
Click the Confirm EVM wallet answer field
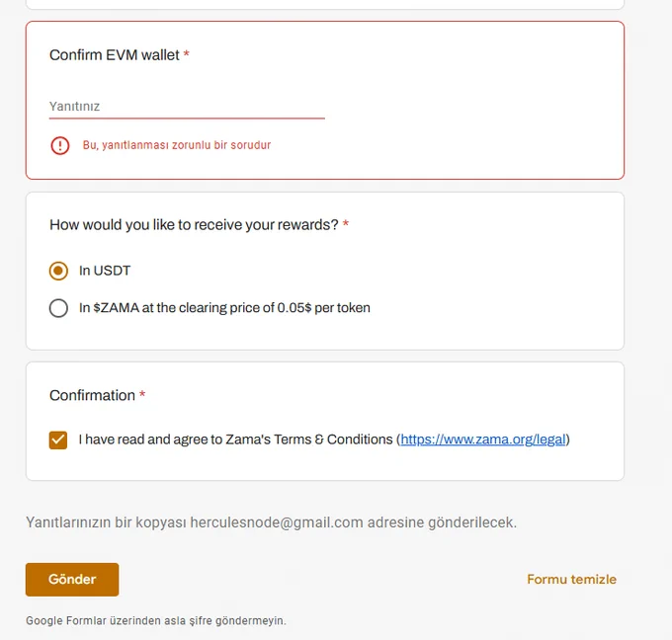coord(187,107)
